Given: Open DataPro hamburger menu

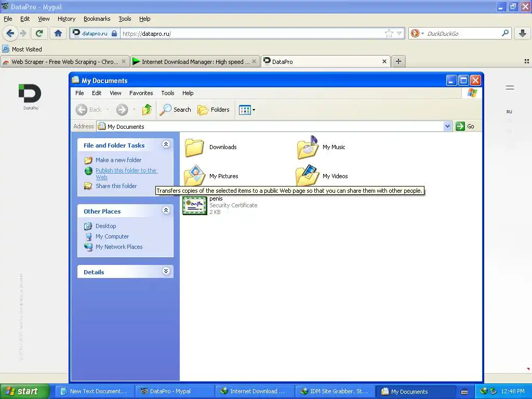Looking at the screenshot, I should [x=510, y=87].
